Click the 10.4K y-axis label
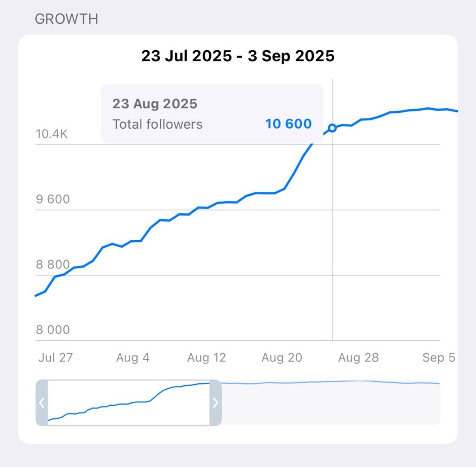Viewport: 476px width, 467px height. [x=52, y=134]
